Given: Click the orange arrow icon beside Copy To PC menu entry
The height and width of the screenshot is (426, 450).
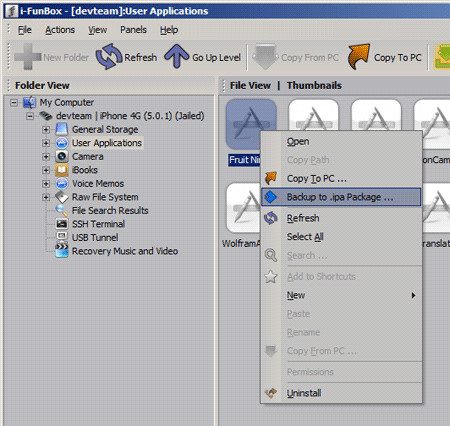Looking at the screenshot, I should [271, 178].
